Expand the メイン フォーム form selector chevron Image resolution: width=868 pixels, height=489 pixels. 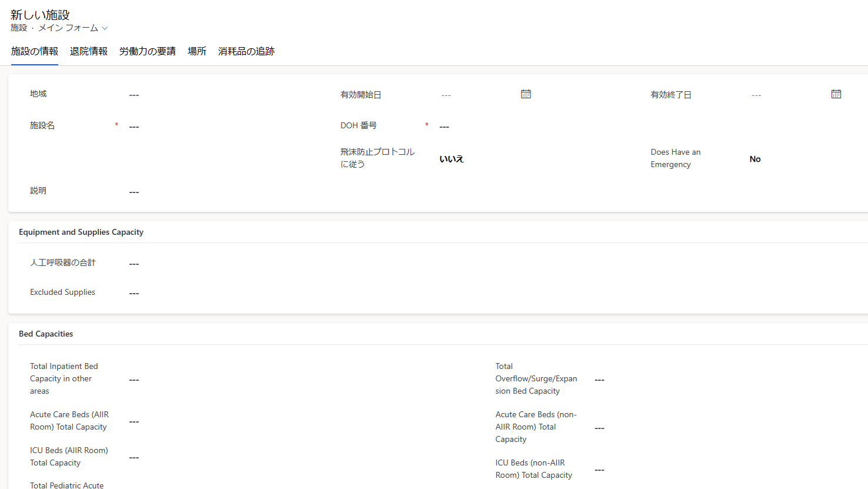pos(105,28)
